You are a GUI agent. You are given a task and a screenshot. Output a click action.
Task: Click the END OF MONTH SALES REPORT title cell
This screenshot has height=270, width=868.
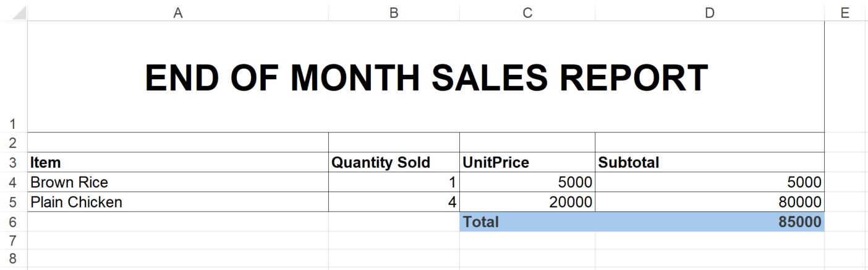tap(426, 77)
